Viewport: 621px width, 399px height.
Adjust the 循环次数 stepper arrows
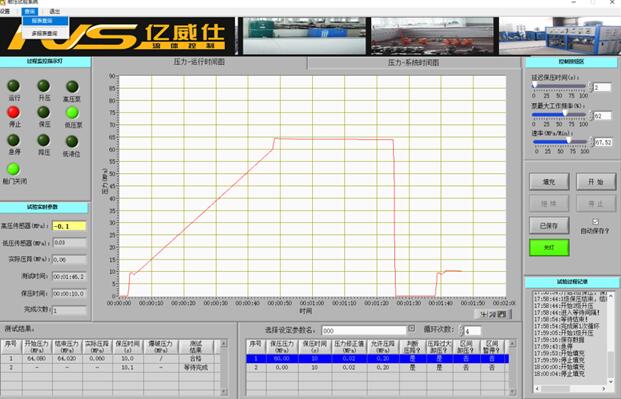461,330
